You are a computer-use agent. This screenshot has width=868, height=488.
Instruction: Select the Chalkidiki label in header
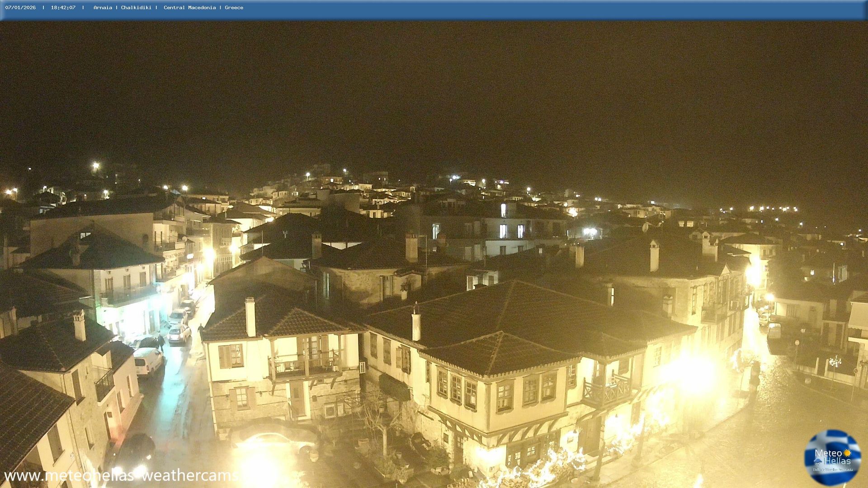click(136, 8)
